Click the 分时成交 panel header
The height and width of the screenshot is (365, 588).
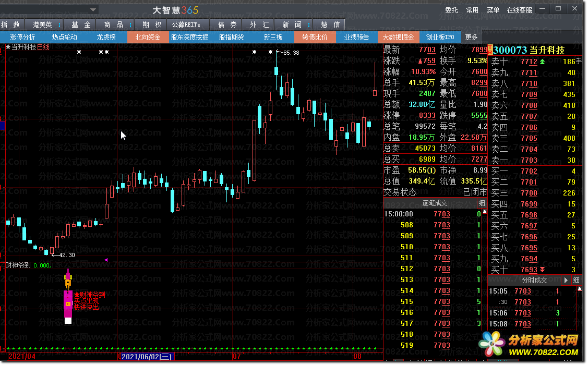(534, 280)
